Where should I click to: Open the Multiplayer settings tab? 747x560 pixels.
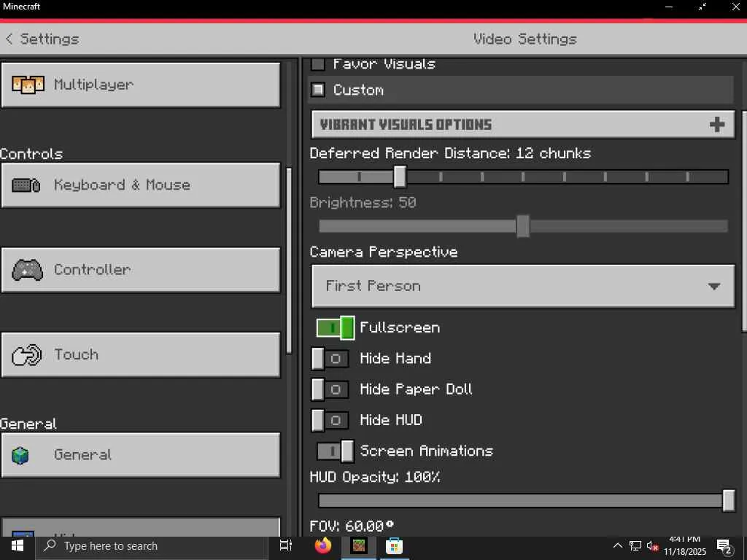point(141,85)
